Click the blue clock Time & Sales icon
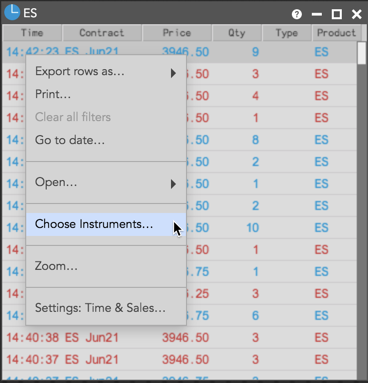 [12, 12]
